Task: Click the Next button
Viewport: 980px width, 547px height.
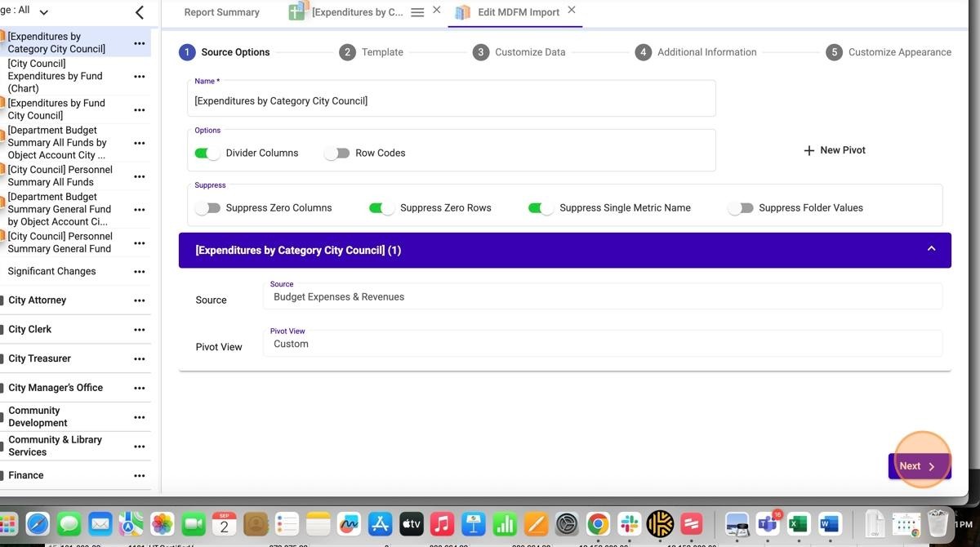Action: (x=920, y=466)
